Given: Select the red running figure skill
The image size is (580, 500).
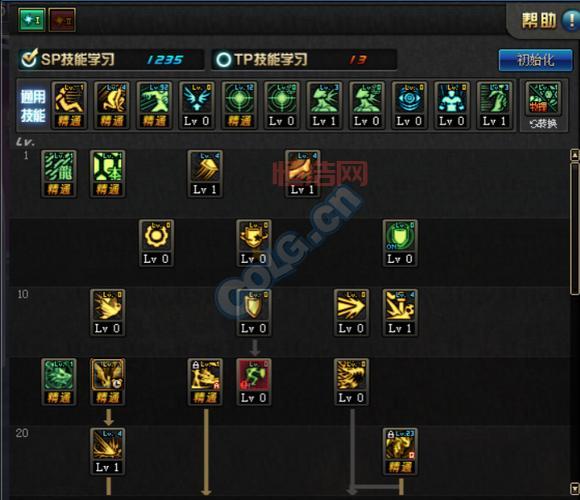Looking at the screenshot, I should click(254, 382).
